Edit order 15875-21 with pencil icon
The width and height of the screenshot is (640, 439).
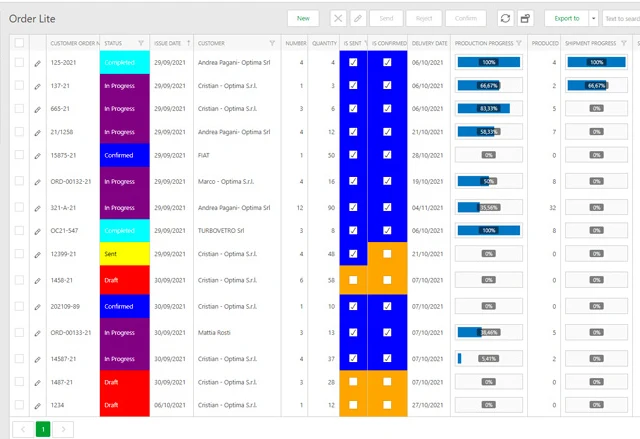[38, 156]
